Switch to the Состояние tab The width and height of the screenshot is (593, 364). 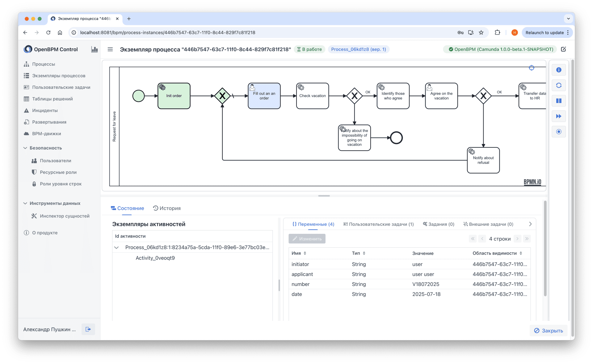[x=127, y=208]
